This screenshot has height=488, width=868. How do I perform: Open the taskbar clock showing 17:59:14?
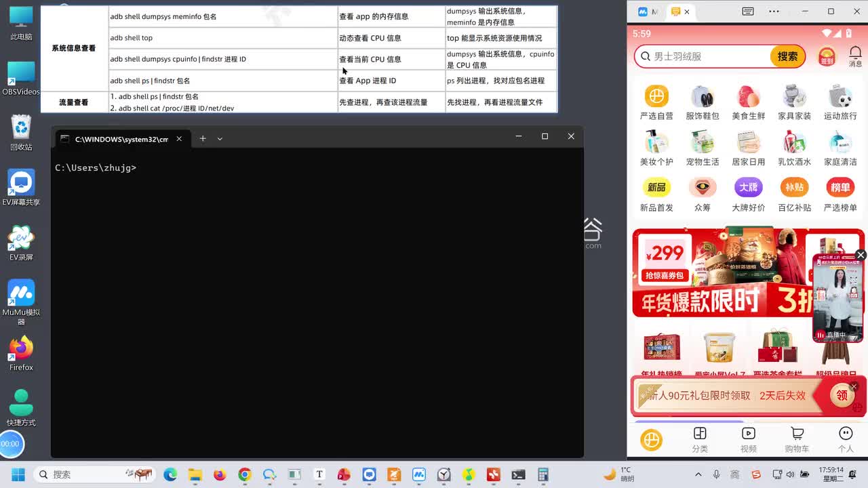point(831,474)
